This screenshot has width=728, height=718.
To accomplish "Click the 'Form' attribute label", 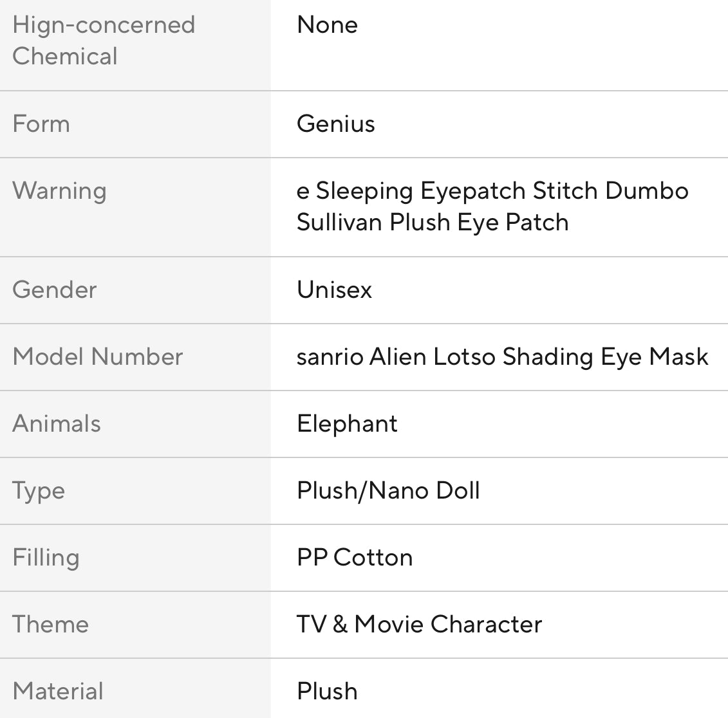I will [41, 124].
